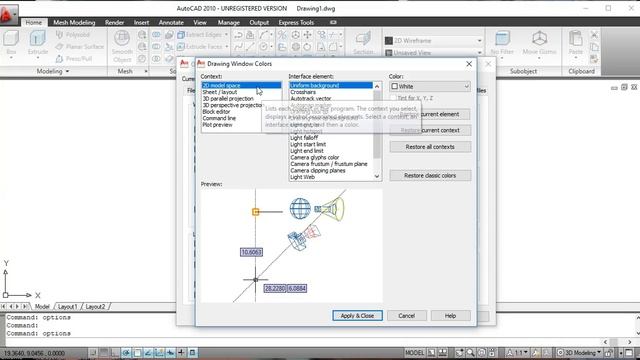Open the 2D Wireframe visual style dropdown

(433, 41)
